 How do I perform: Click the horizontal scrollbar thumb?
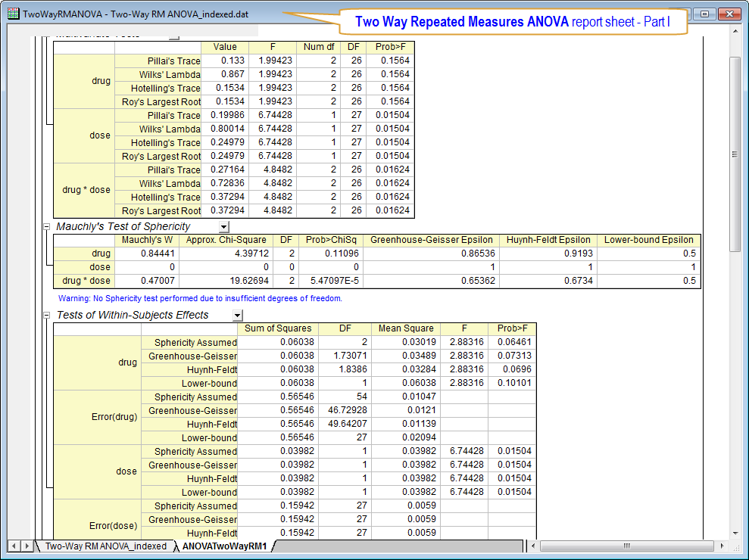pyautogui.click(x=627, y=546)
